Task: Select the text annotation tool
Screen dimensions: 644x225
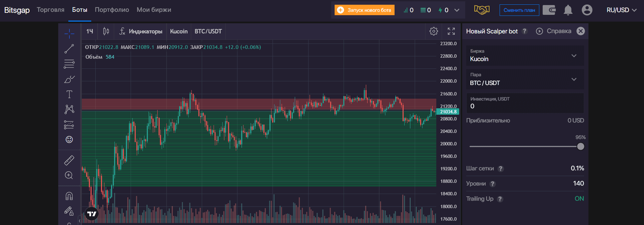Action: 69,94
